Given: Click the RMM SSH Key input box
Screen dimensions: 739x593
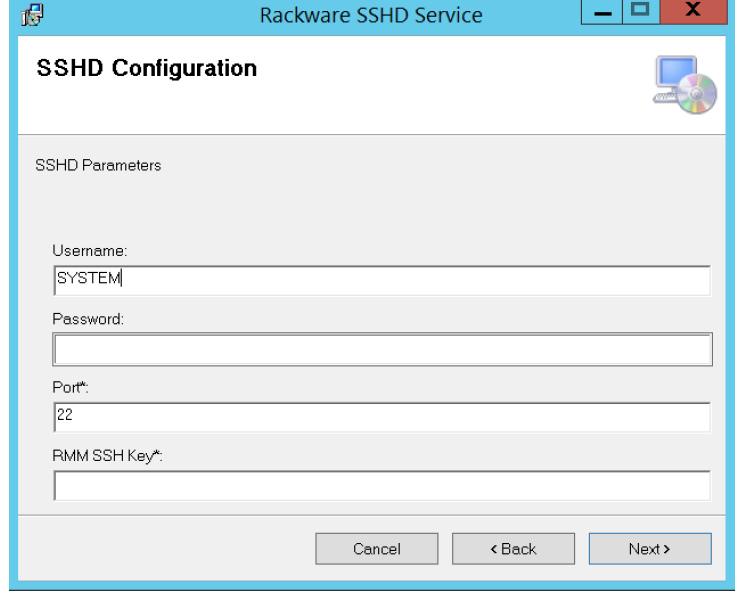Looking at the screenshot, I should pos(382,486).
